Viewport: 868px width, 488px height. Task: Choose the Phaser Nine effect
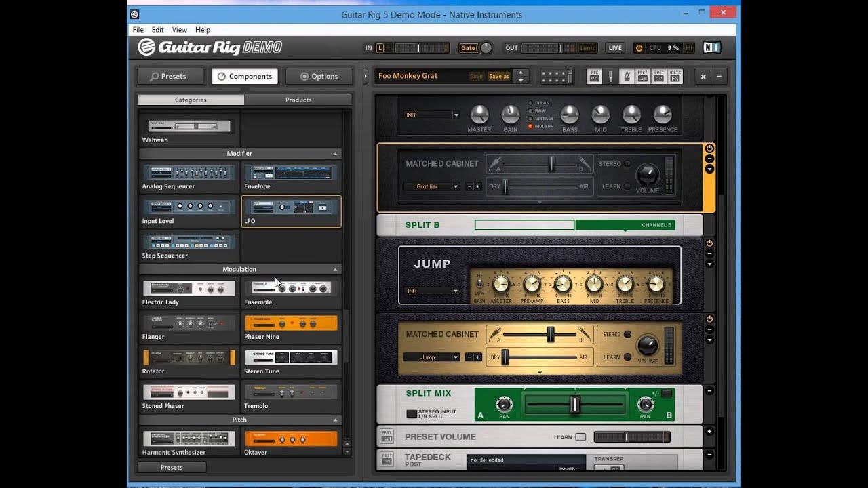[291, 327]
